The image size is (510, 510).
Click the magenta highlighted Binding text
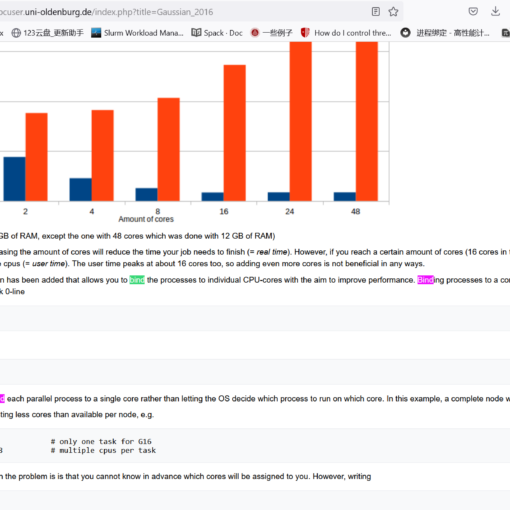tap(425, 280)
